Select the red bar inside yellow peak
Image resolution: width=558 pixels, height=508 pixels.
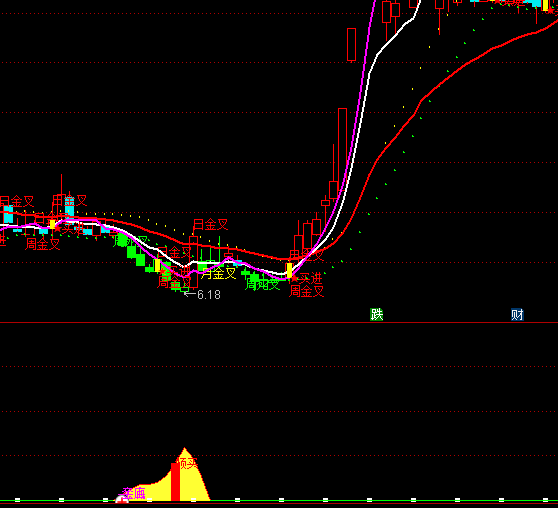pos(175,482)
